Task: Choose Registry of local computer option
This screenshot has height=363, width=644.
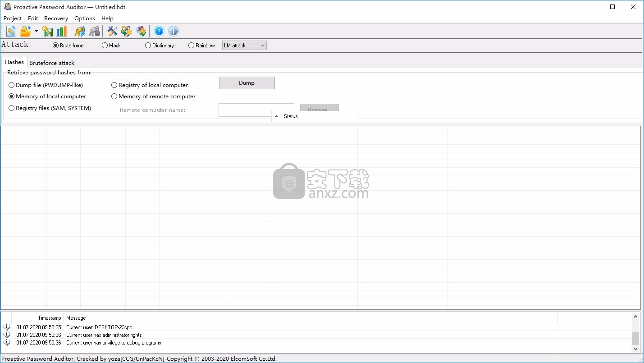Action: pyautogui.click(x=150, y=85)
